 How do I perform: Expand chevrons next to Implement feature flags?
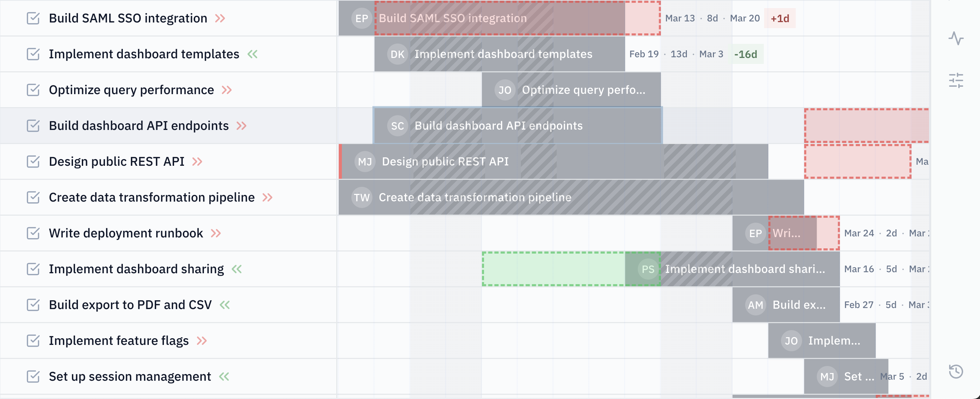201,340
